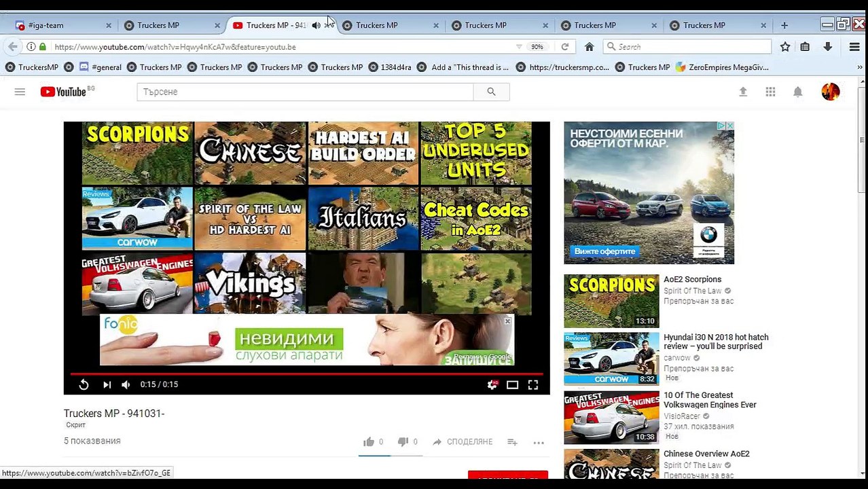Select the Vikings end-screen thumbnail

point(250,283)
